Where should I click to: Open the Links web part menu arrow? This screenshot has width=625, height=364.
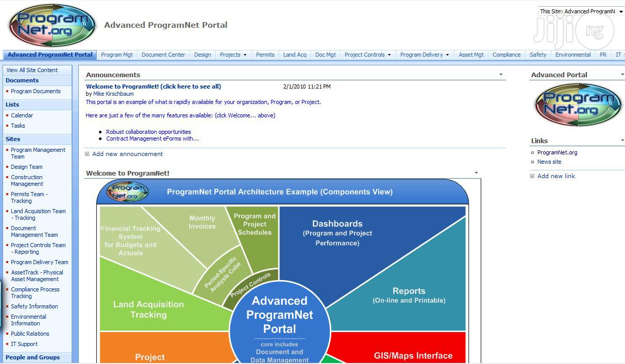622,141
